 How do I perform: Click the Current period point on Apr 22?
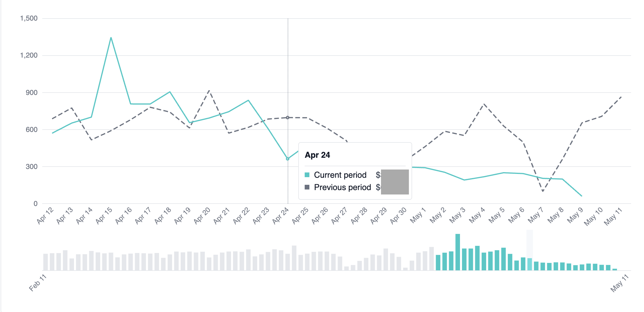pyautogui.click(x=248, y=100)
